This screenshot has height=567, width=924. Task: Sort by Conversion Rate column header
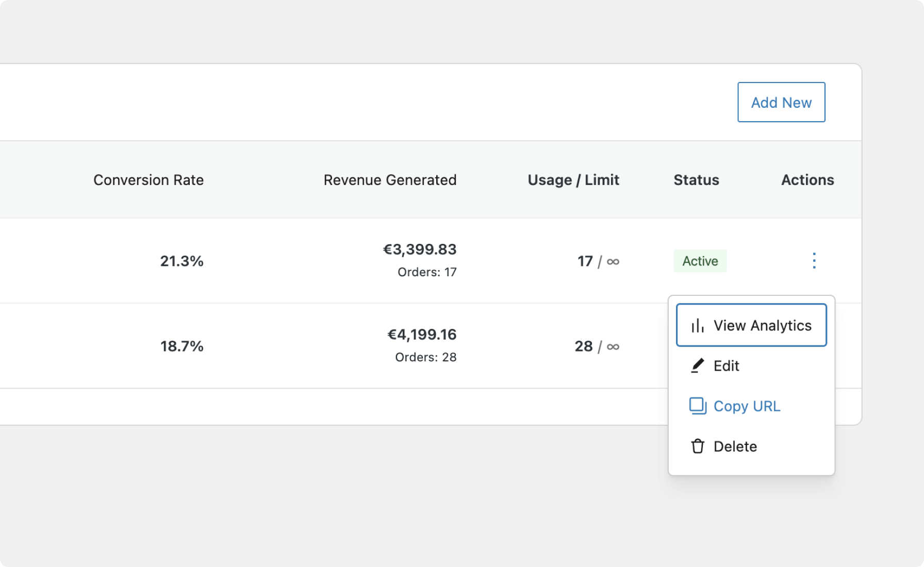tap(148, 180)
